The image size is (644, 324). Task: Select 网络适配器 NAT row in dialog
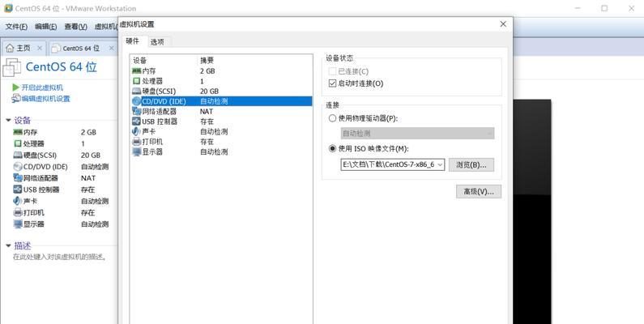(x=221, y=111)
